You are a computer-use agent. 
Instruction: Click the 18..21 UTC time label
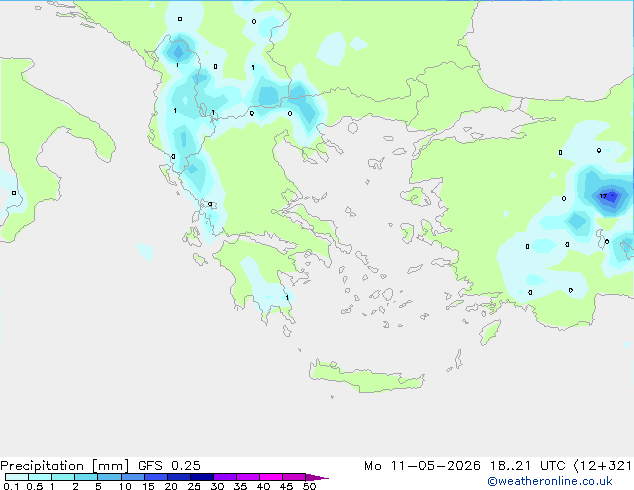pos(527,466)
